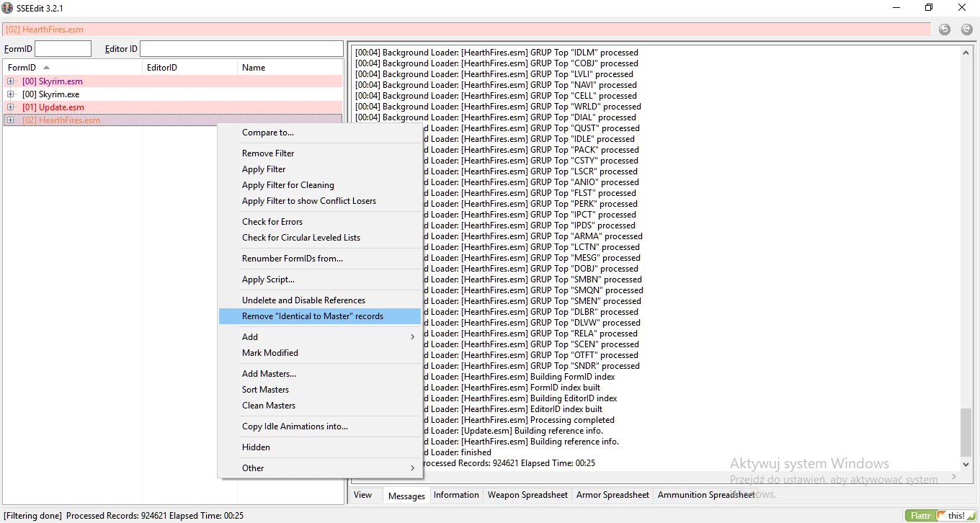The height and width of the screenshot is (523, 980).
Task: Click the FormID search input field
Action: pos(63,49)
